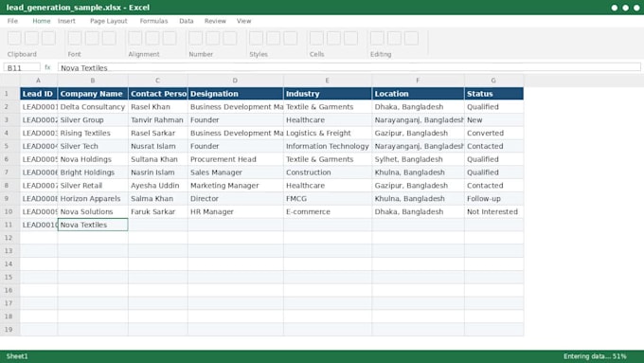Viewport: 644px width, 363px height.
Task: Open the Data ribbon tab
Action: pyautogui.click(x=186, y=21)
